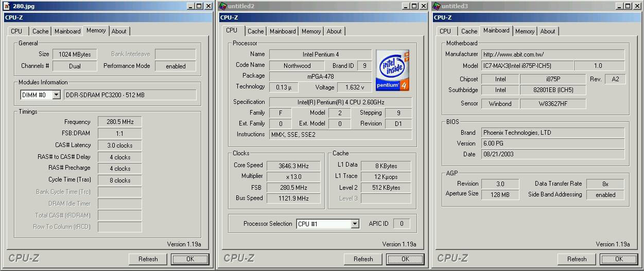The image size is (644, 271).
Task: Click the Core Speed value field
Action: pos(293,166)
